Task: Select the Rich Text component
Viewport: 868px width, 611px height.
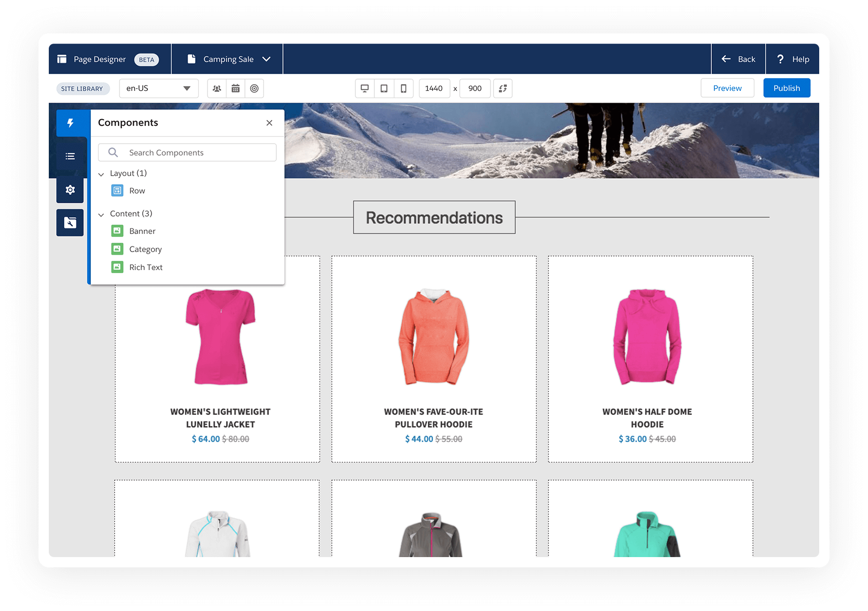Action: click(145, 267)
